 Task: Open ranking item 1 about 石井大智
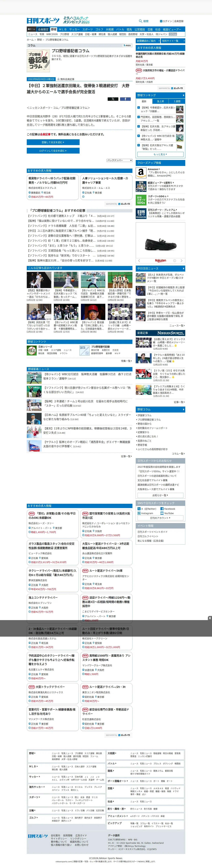pyautogui.click(x=158, y=110)
